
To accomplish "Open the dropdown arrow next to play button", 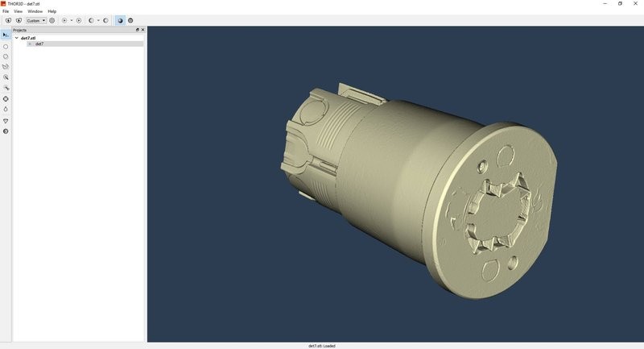I will pyautogui.click(x=72, y=20).
